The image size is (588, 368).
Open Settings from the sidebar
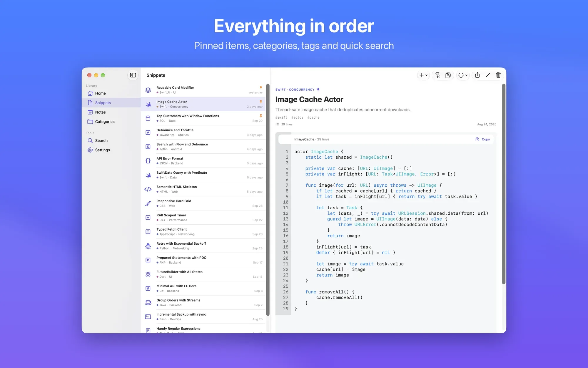point(111,150)
